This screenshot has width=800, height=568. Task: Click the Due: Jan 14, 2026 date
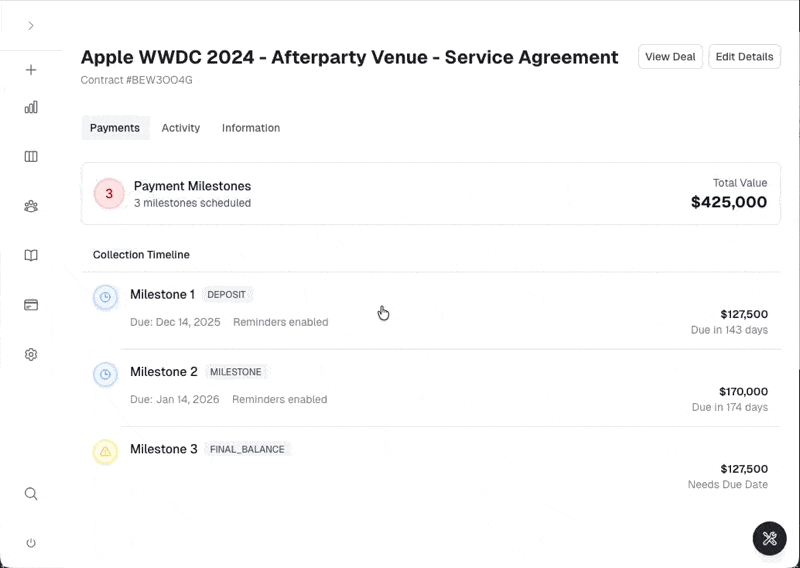click(x=174, y=399)
